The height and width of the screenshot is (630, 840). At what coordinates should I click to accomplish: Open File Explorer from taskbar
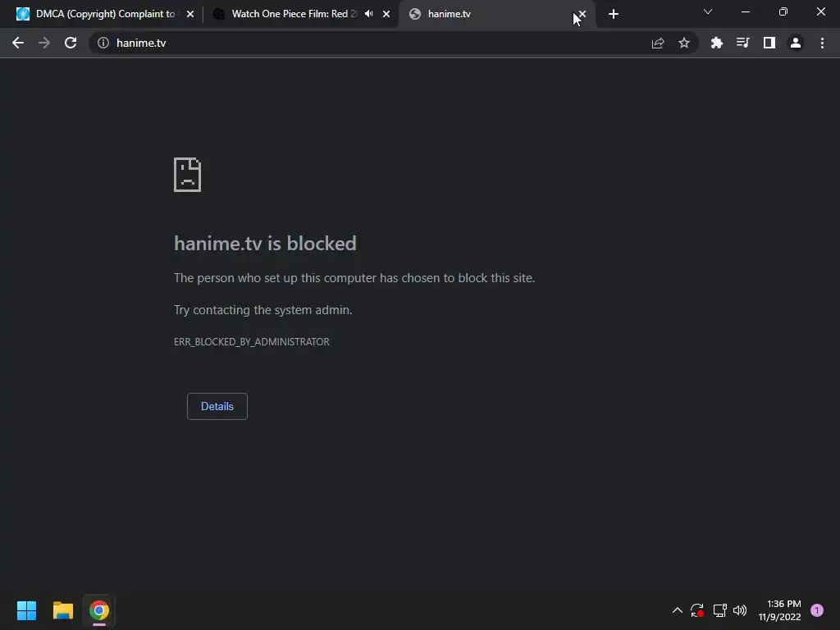(x=63, y=610)
